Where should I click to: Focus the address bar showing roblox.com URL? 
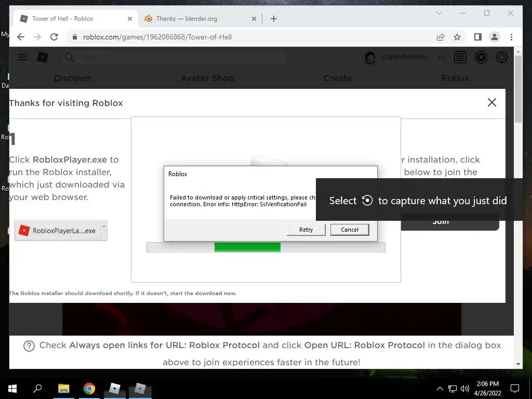click(251, 37)
